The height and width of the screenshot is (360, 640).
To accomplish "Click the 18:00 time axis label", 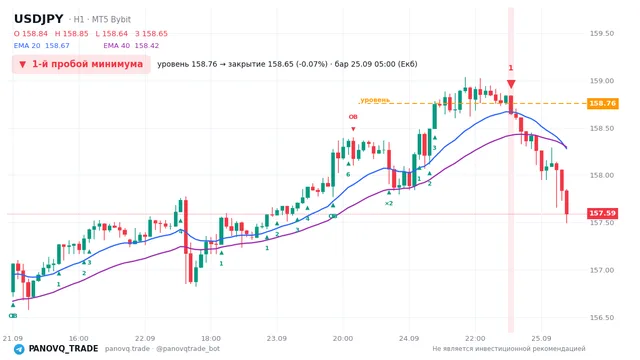I will tap(211, 338).
